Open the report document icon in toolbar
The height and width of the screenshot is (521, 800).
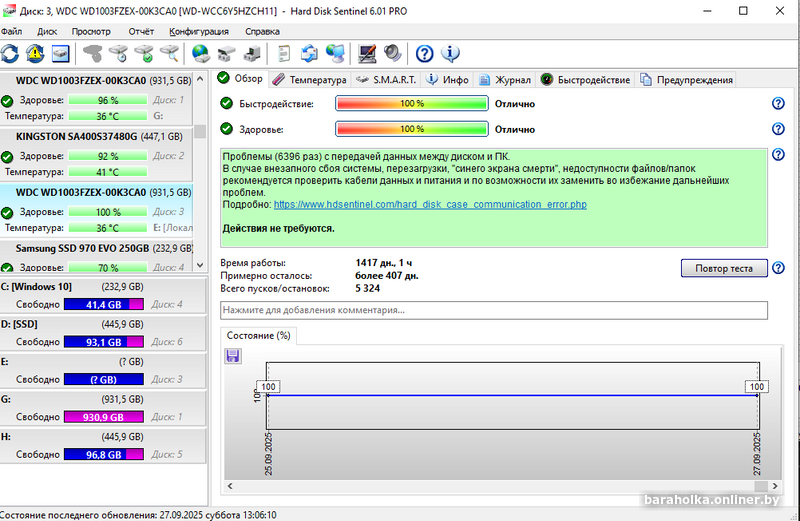point(285,53)
